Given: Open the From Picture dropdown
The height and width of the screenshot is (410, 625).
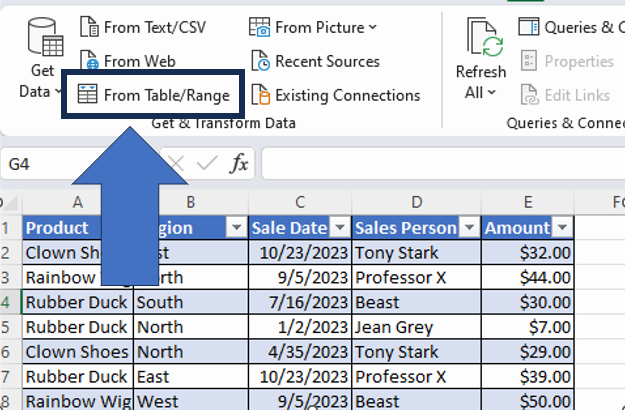Looking at the screenshot, I should tap(372, 27).
